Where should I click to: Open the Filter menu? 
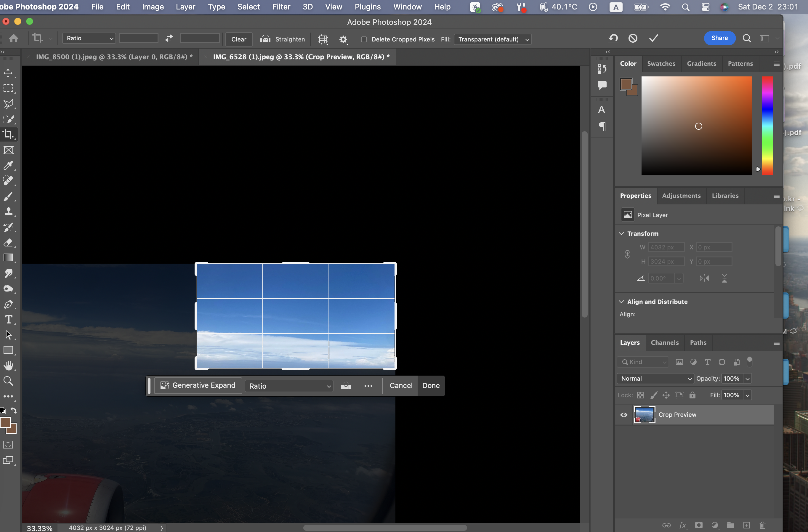pos(281,7)
